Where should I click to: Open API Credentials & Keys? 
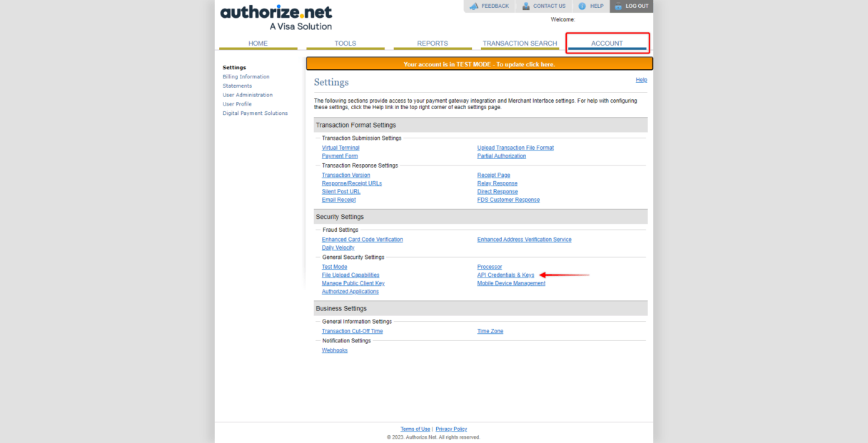click(505, 275)
